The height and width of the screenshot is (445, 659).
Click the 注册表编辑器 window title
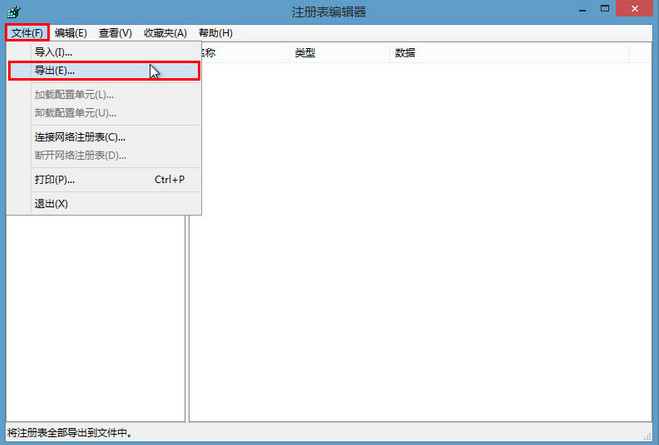point(329,12)
